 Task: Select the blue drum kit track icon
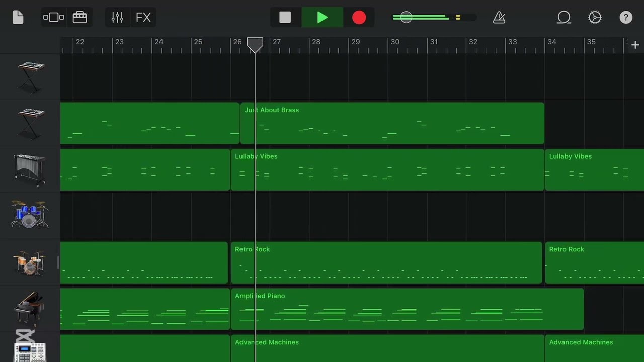tap(30, 216)
